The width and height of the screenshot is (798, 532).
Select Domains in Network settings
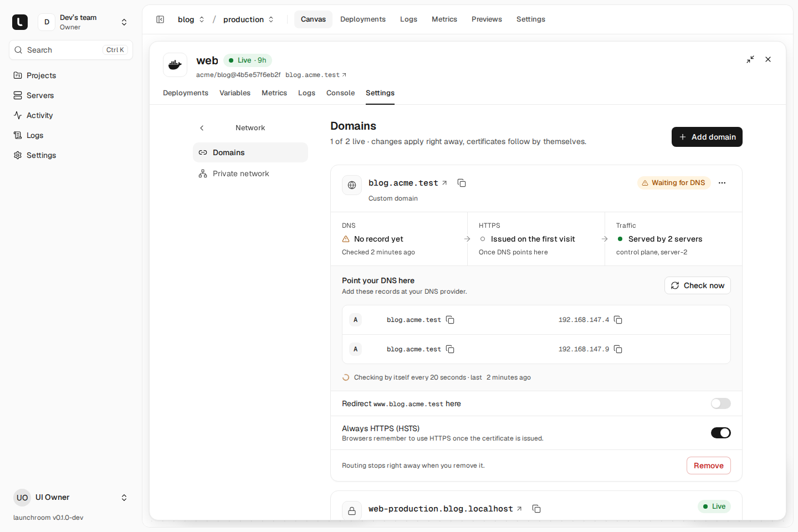[250, 152]
